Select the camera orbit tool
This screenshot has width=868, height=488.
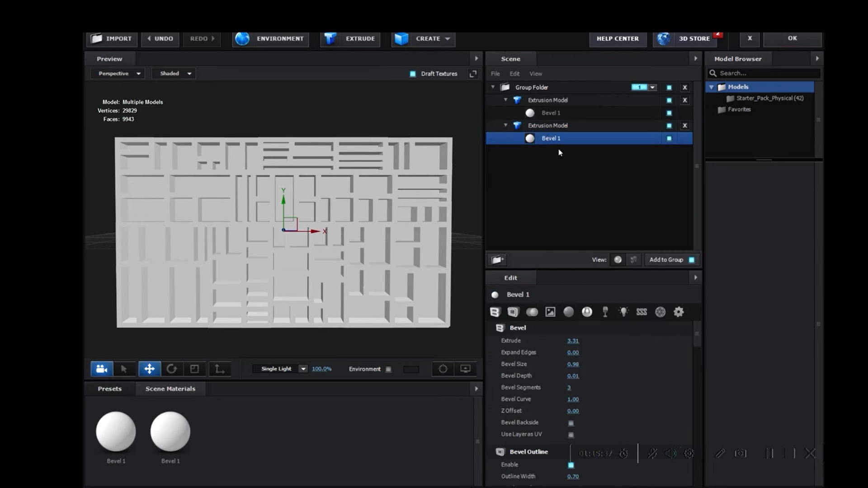point(102,369)
